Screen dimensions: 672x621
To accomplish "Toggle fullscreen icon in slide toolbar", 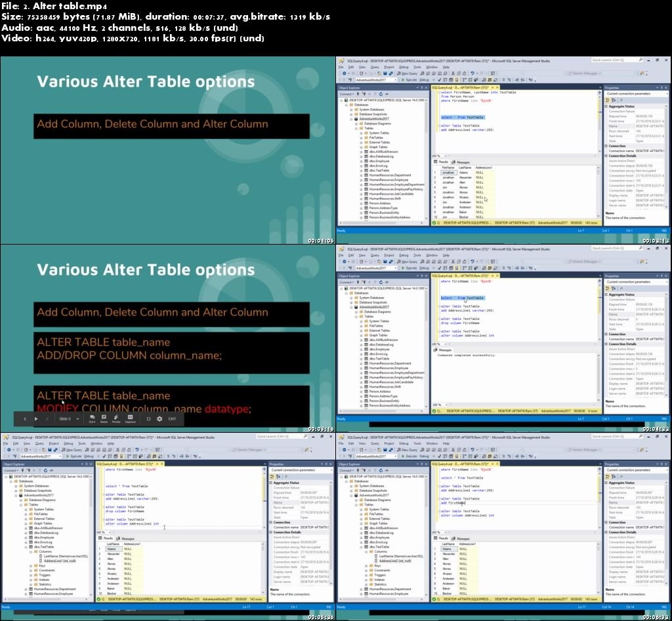I will click(x=148, y=419).
